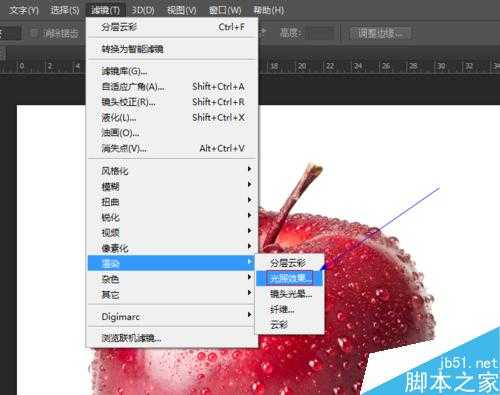
Task: Expand the 杂色 noise submenu
Action: point(172,279)
